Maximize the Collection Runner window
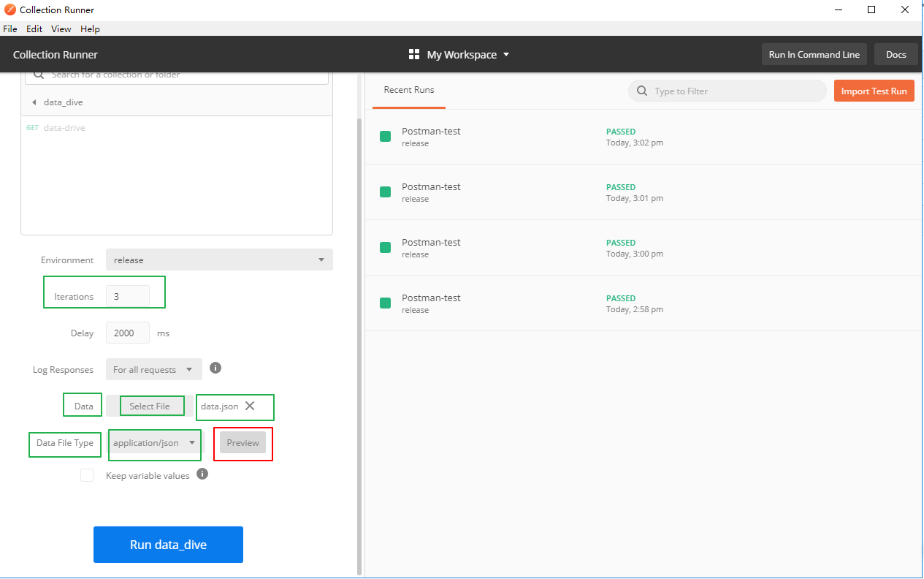The width and height of the screenshot is (924, 579). (x=871, y=10)
